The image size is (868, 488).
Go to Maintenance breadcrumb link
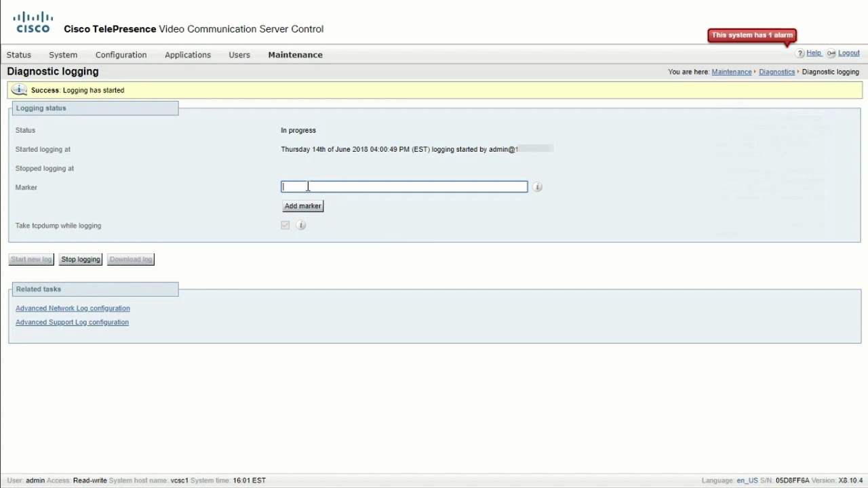pyautogui.click(x=732, y=72)
